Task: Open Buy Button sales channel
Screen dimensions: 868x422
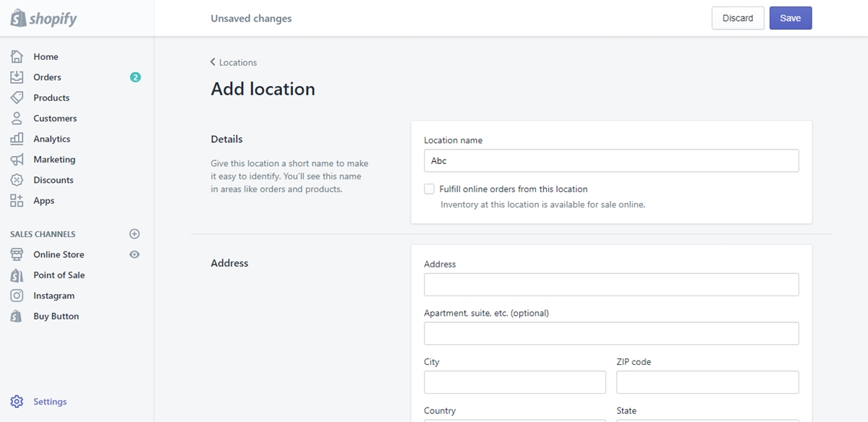Action: pos(56,316)
